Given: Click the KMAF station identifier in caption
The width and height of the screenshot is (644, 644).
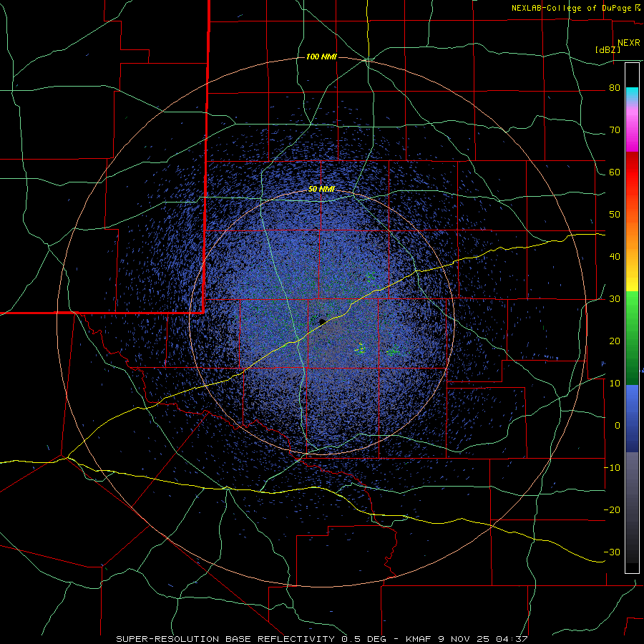Looking at the screenshot, I should [419, 639].
